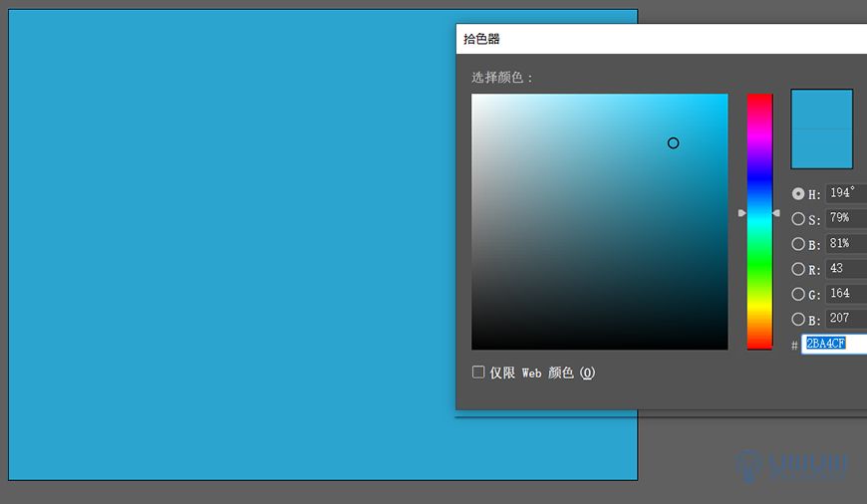Viewport: 867px width, 504px height.
Task: Select the B radio button beside 207
Action: (x=798, y=319)
